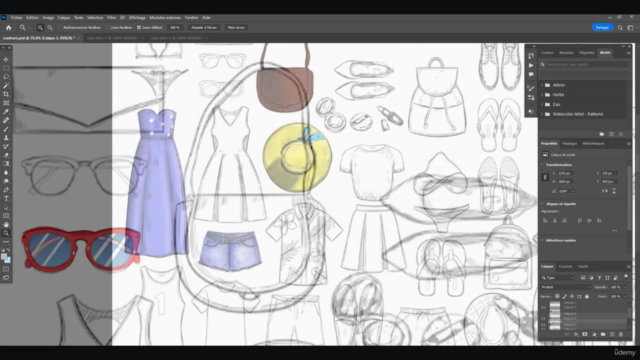Select the Crop tool
The image size is (640, 360).
click(6, 94)
